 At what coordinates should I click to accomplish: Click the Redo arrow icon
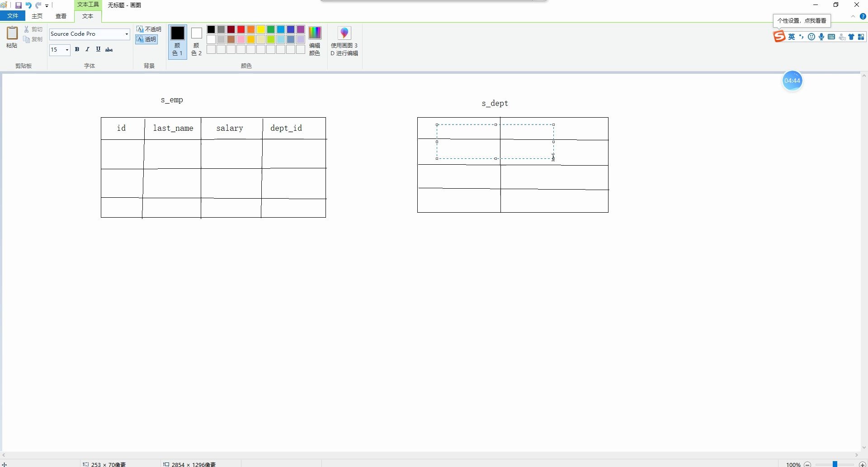pyautogui.click(x=38, y=5)
